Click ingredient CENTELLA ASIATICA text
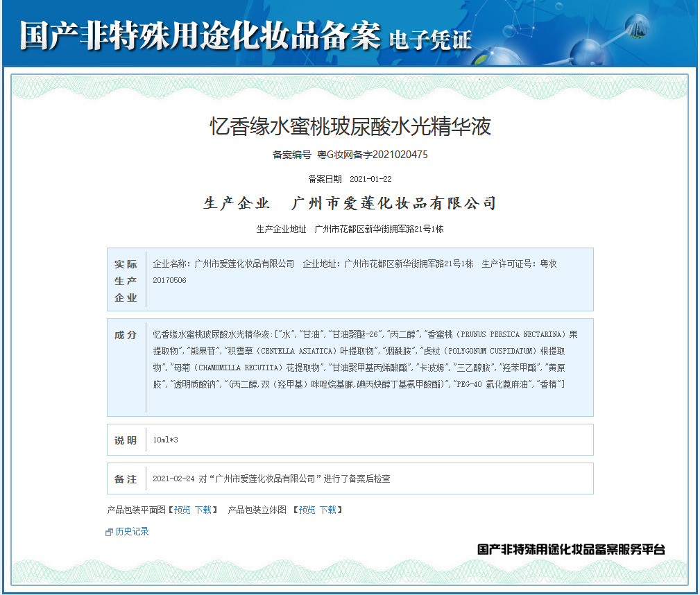The width and height of the screenshot is (700, 595). 296,352
